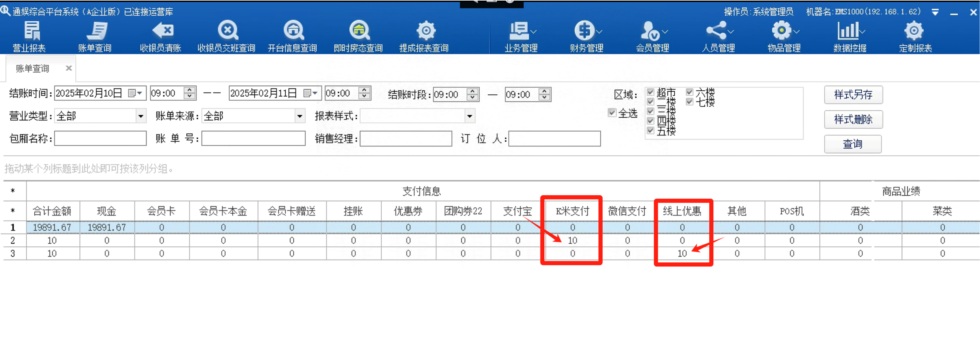Click the 样式另存 button
The height and width of the screenshot is (354, 980).
(853, 95)
